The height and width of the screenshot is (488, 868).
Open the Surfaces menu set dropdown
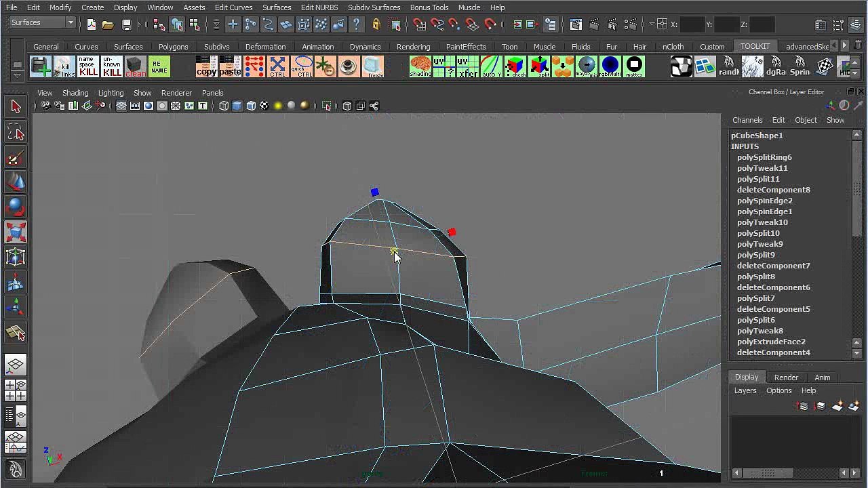point(41,23)
